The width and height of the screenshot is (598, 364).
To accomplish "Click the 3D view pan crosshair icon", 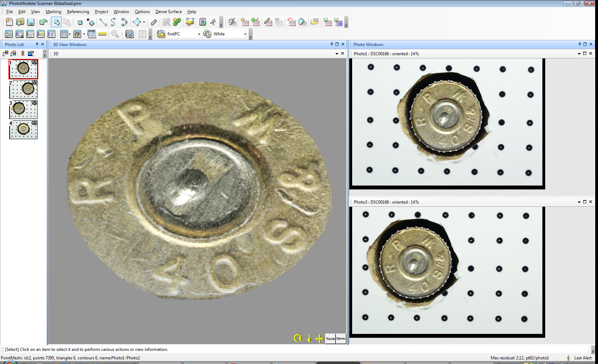I will [319, 339].
